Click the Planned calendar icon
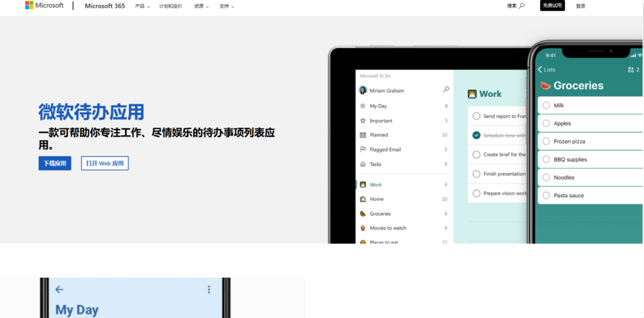644x318 pixels. pos(363,135)
